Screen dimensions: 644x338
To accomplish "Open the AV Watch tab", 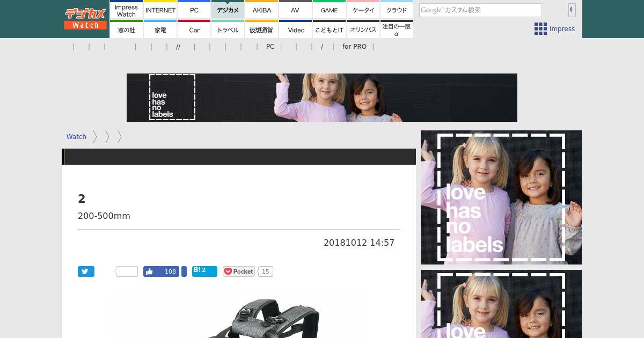I will 296,10.
